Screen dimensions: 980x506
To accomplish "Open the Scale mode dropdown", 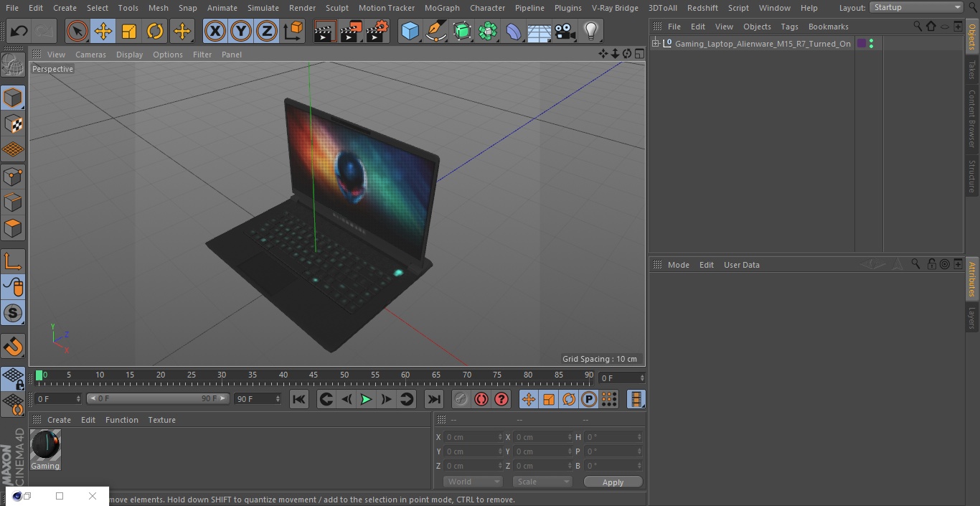I will (542, 482).
